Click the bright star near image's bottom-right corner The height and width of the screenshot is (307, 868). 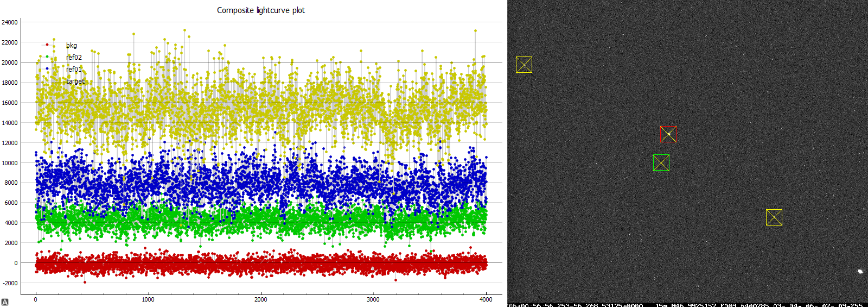pyautogui.click(x=860, y=271)
